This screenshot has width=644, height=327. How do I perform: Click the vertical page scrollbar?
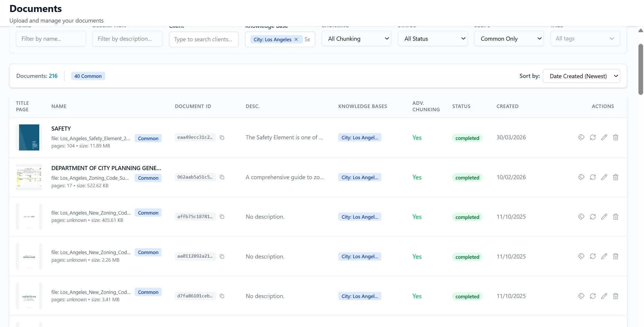pos(641,69)
